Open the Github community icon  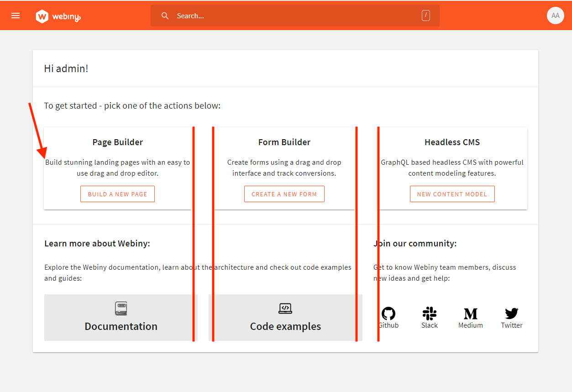click(x=388, y=313)
